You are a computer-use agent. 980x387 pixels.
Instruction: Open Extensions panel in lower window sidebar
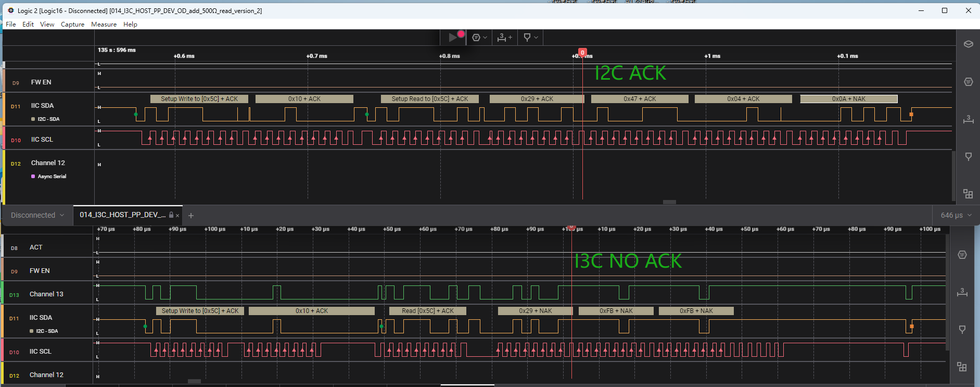(962, 367)
